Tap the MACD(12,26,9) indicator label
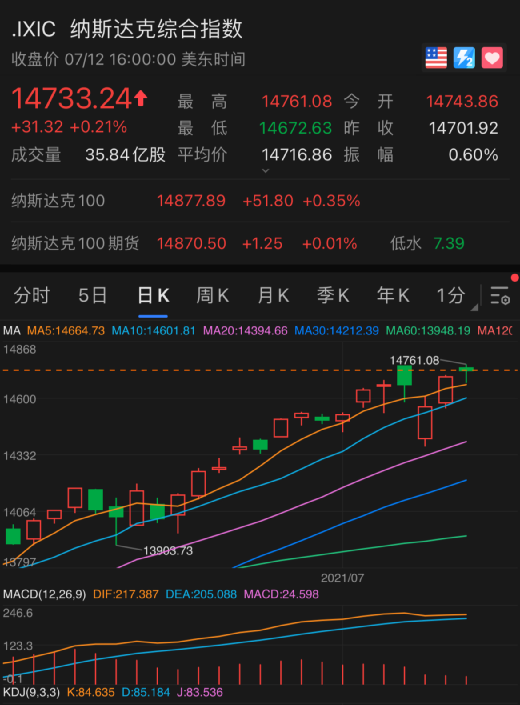 (x=44, y=594)
